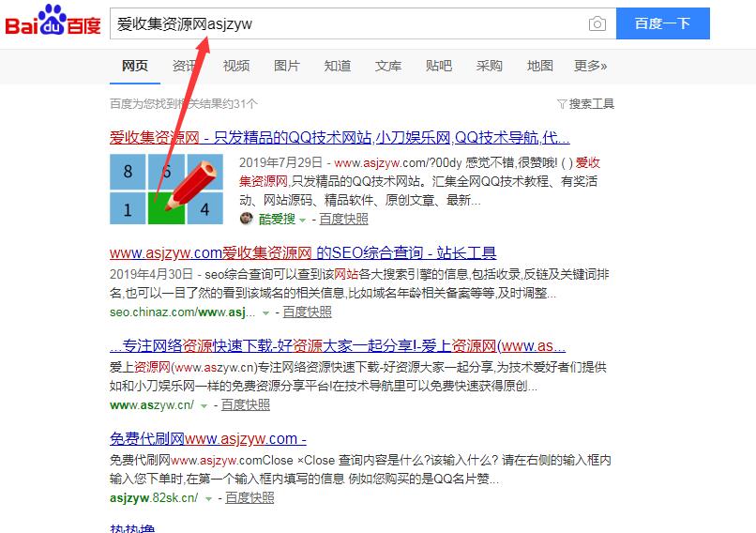This screenshot has width=756, height=533.
Task: Open the 文库 tab
Action: pyautogui.click(x=387, y=66)
